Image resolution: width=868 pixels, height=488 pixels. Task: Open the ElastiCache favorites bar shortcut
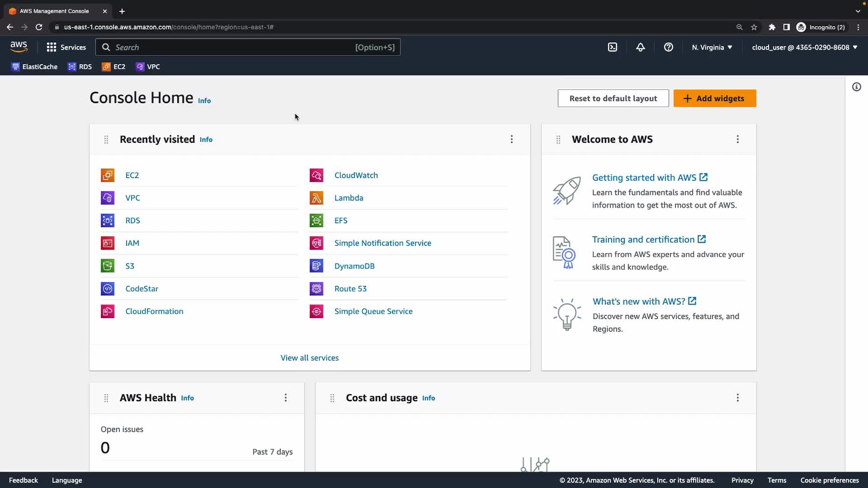tap(34, 67)
